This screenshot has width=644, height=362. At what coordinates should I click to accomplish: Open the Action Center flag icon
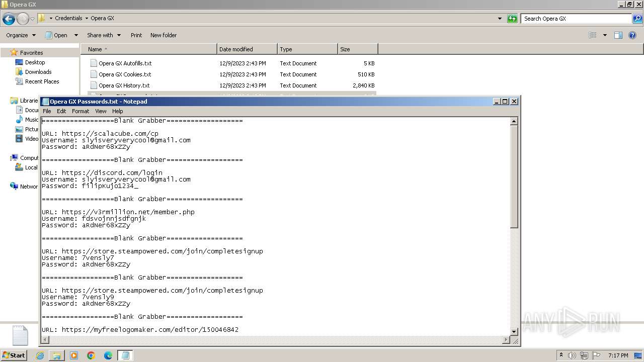click(x=596, y=355)
